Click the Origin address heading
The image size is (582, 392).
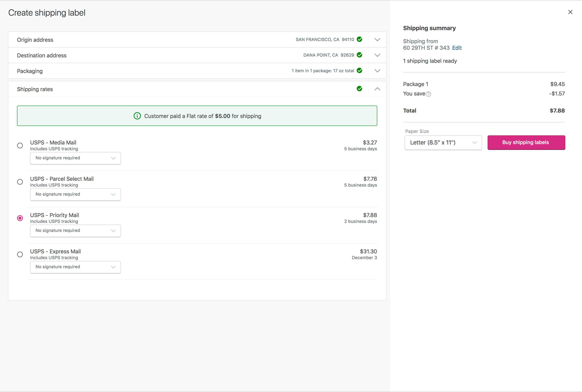click(x=35, y=40)
